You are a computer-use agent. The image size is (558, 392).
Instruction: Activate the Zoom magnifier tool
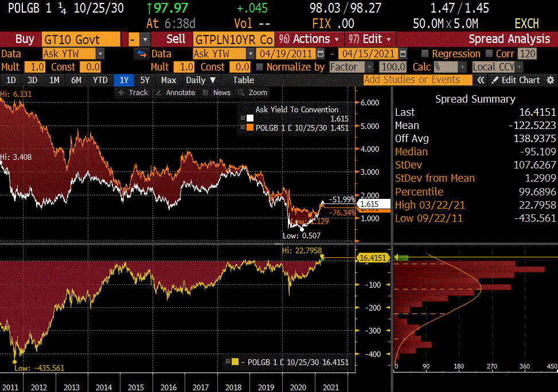point(252,93)
